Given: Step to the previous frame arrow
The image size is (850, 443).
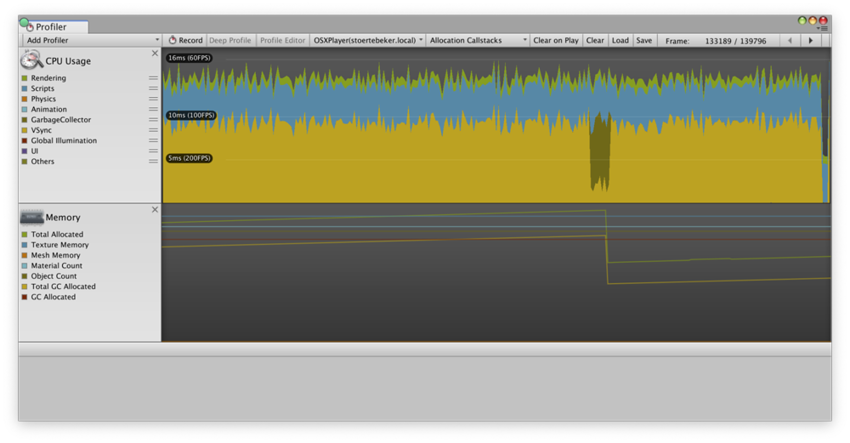Looking at the screenshot, I should (x=790, y=41).
